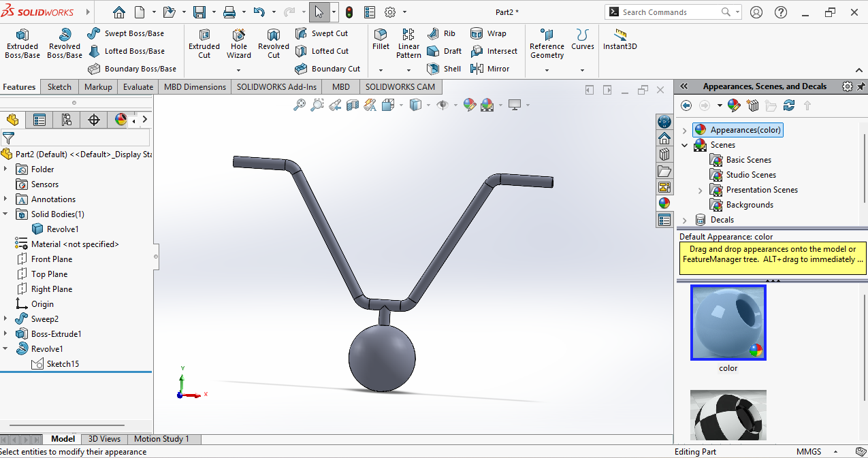Select the Lofted Cut command
Image resolution: width=868 pixels, height=458 pixels.
pos(321,51)
